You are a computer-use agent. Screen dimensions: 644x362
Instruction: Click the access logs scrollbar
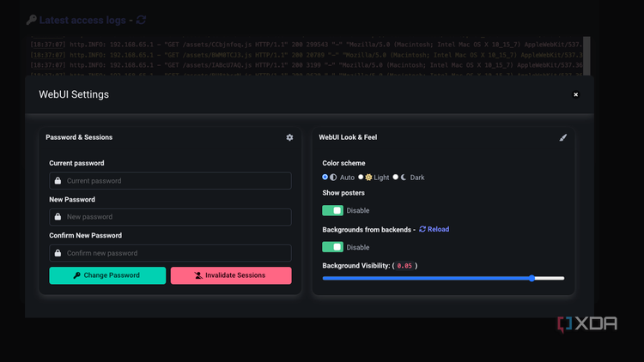point(587,56)
